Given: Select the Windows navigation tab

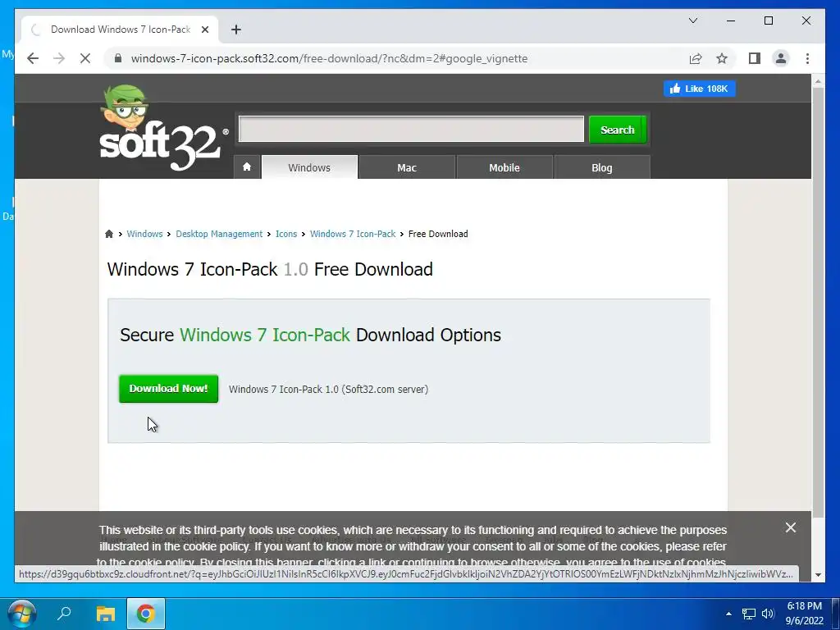Looking at the screenshot, I should pyautogui.click(x=309, y=167).
